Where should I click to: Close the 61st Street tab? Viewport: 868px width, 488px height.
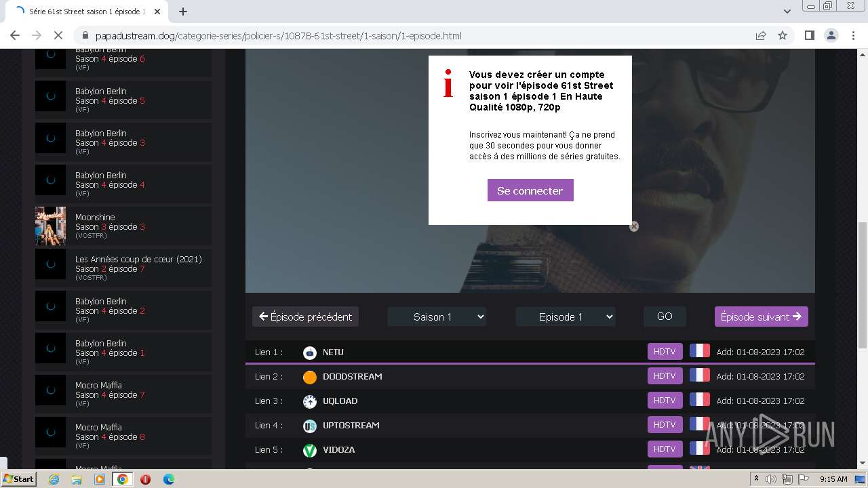(x=157, y=12)
